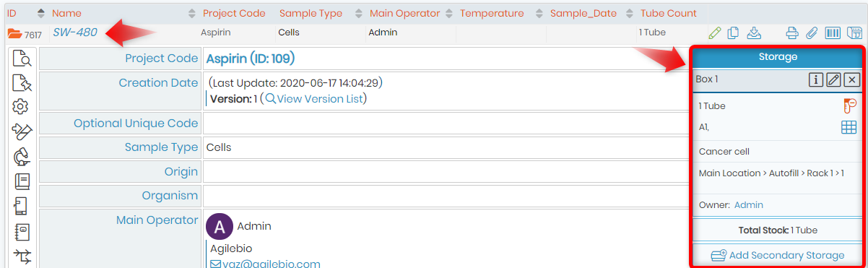Click the barcode icon
Image resolution: width=868 pixels, height=268 pixels.
pyautogui.click(x=833, y=33)
